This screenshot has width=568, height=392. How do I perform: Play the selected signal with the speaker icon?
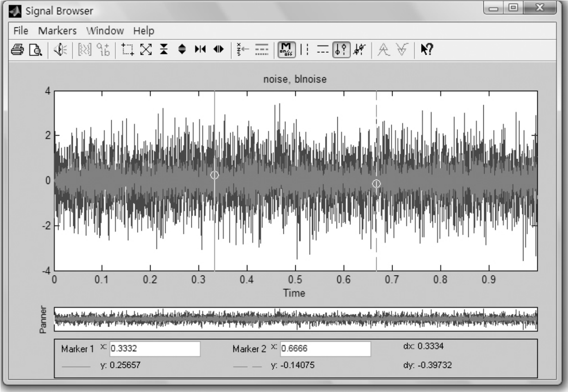61,50
